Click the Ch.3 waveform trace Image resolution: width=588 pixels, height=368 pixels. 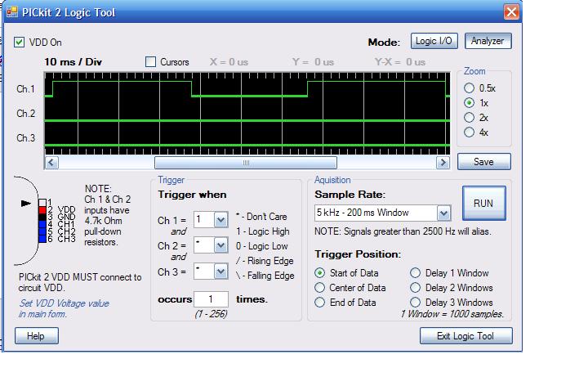[247, 145]
